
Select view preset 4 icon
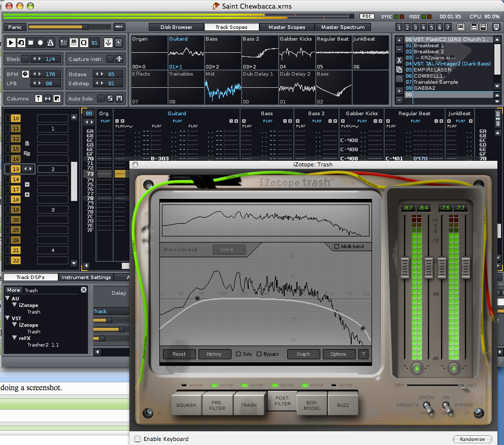(x=423, y=27)
